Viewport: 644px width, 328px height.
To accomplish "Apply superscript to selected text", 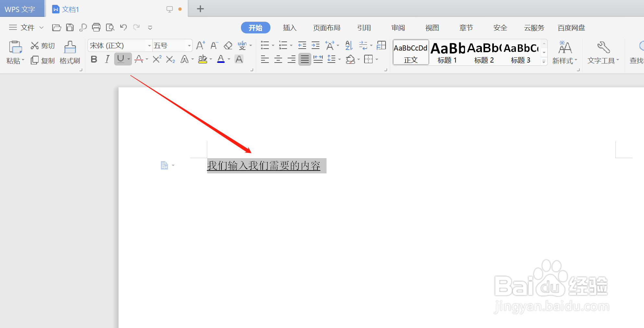I will [157, 59].
